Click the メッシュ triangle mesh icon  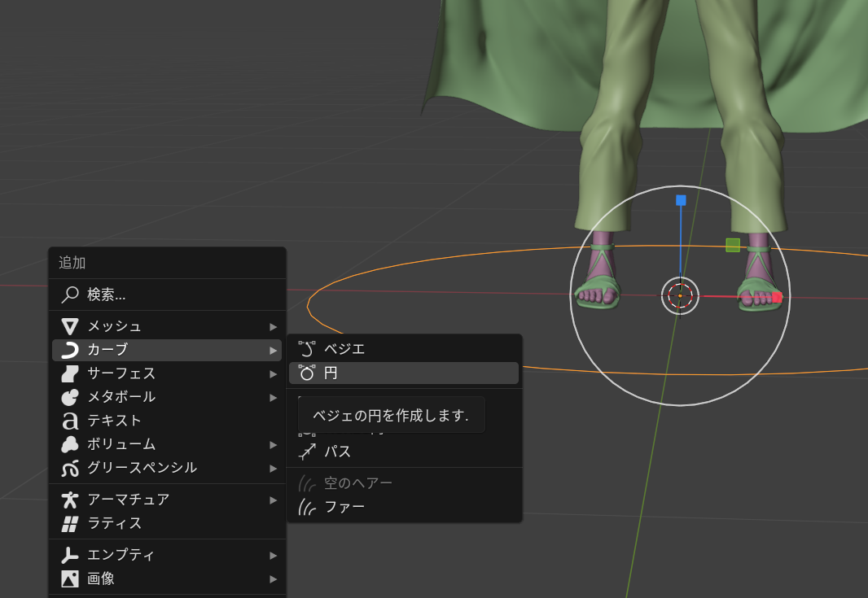point(70,326)
